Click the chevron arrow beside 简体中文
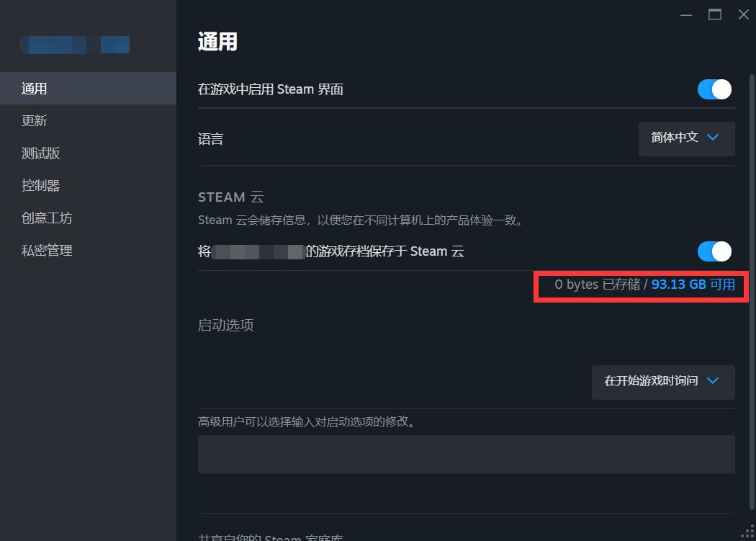The height and width of the screenshot is (541, 756). point(713,138)
